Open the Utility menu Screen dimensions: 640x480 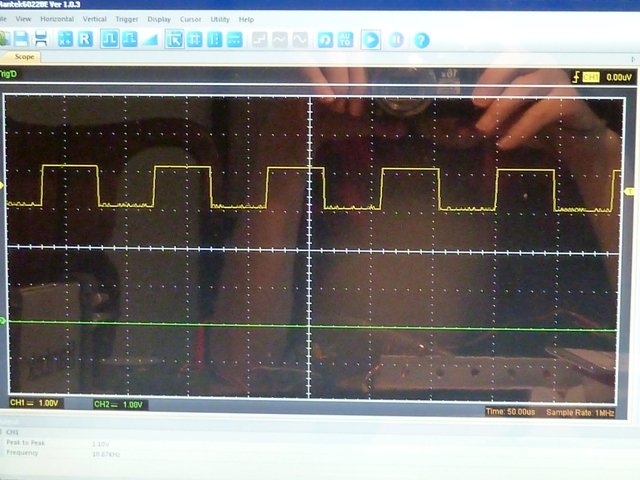[220, 19]
